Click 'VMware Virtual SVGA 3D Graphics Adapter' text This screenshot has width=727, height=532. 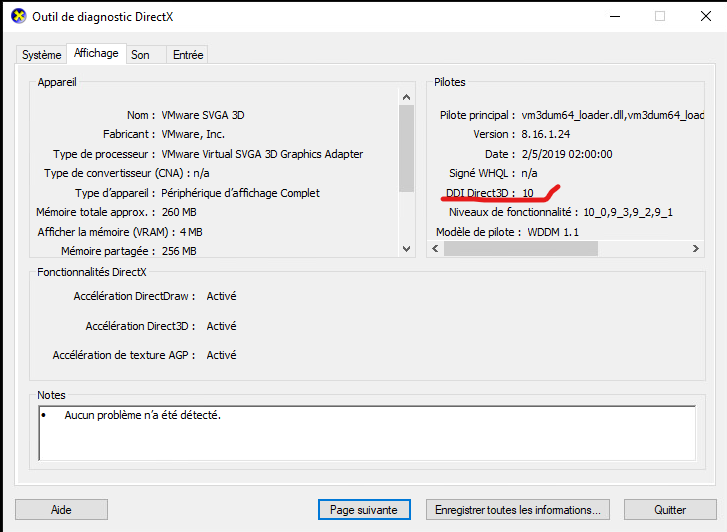[262, 154]
